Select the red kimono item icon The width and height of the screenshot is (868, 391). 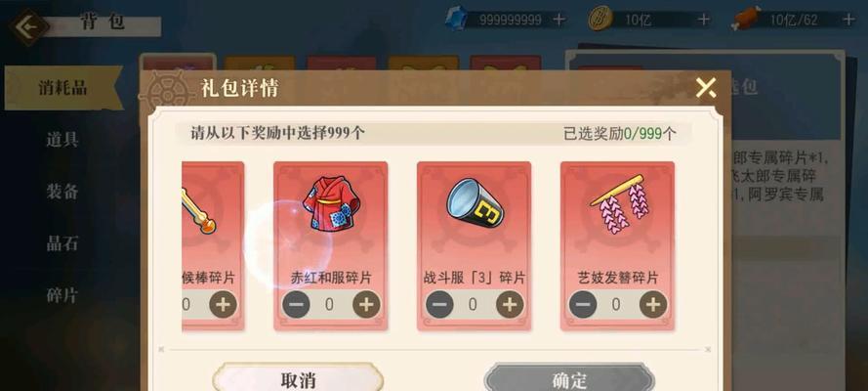[x=331, y=203]
